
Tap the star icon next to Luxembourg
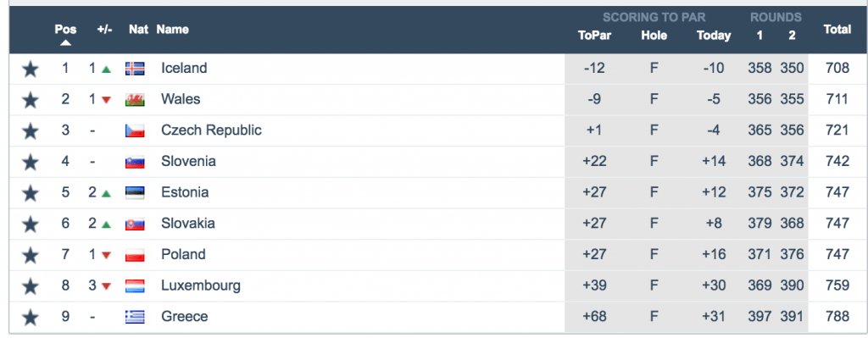tap(31, 286)
